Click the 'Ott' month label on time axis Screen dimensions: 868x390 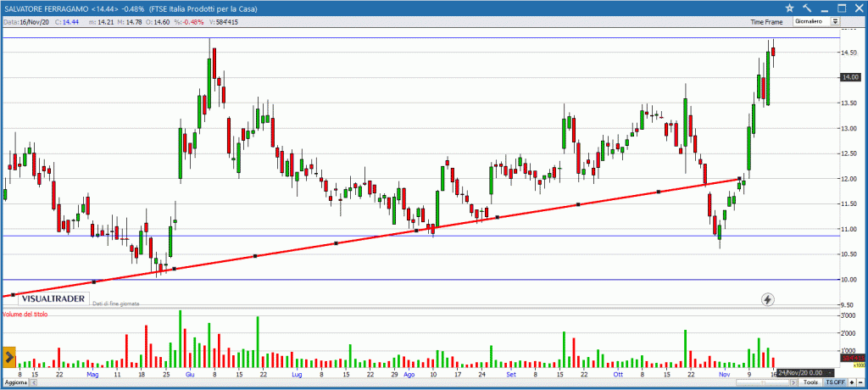point(618,375)
